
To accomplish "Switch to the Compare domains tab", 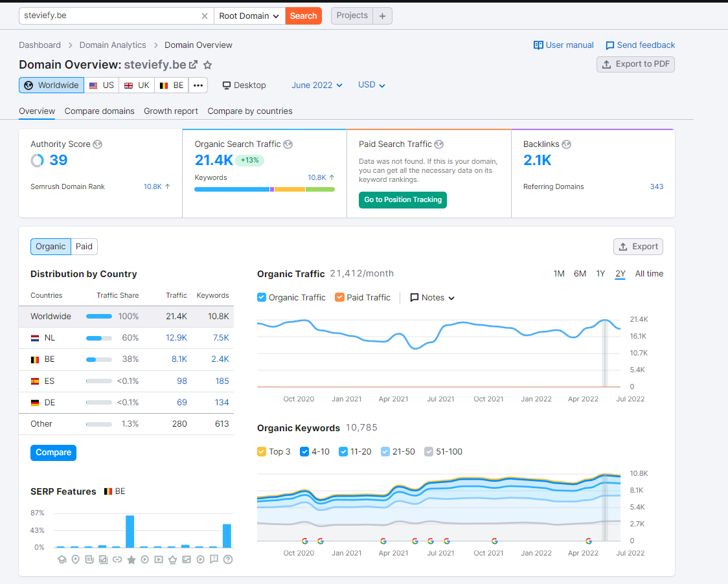I will point(99,111).
